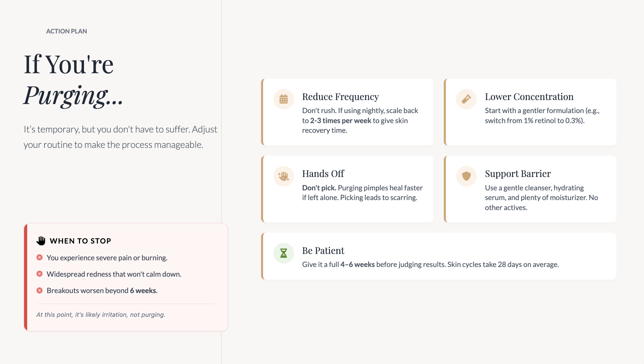Click the shield icon beside Support Barrier
644x364 pixels.
tap(466, 176)
